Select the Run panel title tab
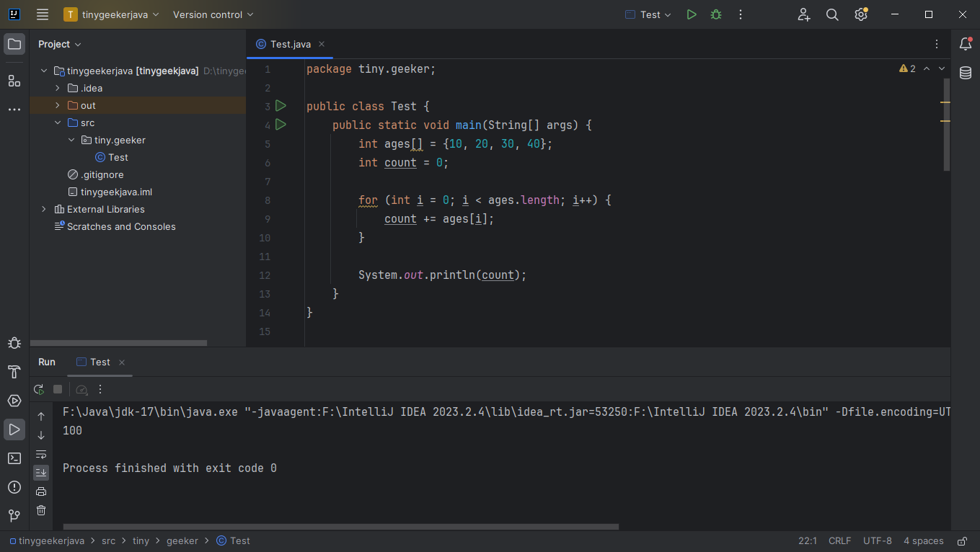 point(47,362)
